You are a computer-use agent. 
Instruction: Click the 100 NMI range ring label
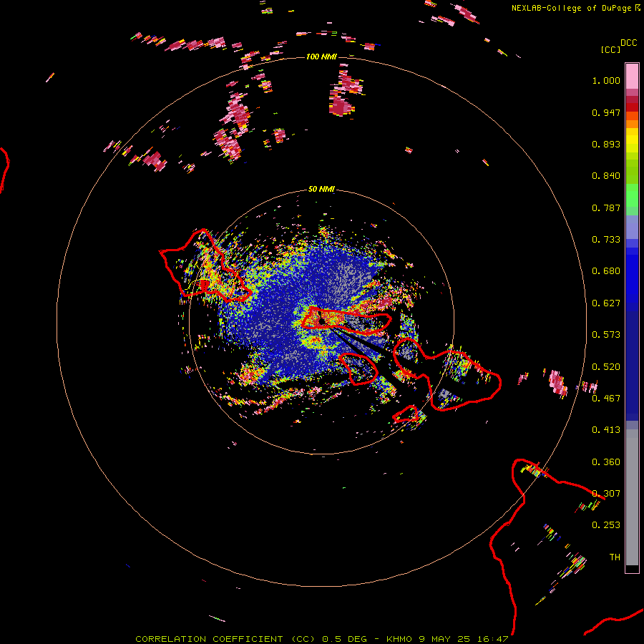321,57
